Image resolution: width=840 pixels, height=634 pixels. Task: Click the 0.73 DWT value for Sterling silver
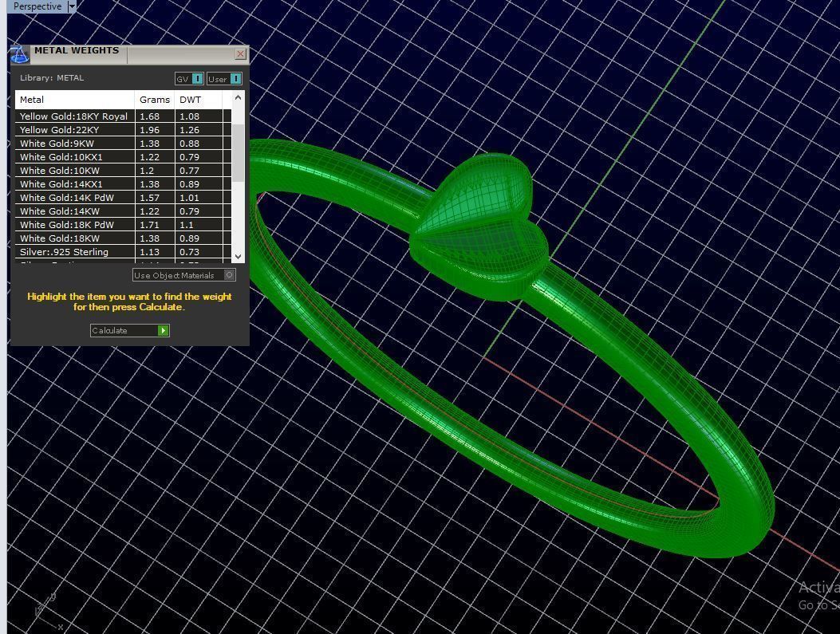190,252
